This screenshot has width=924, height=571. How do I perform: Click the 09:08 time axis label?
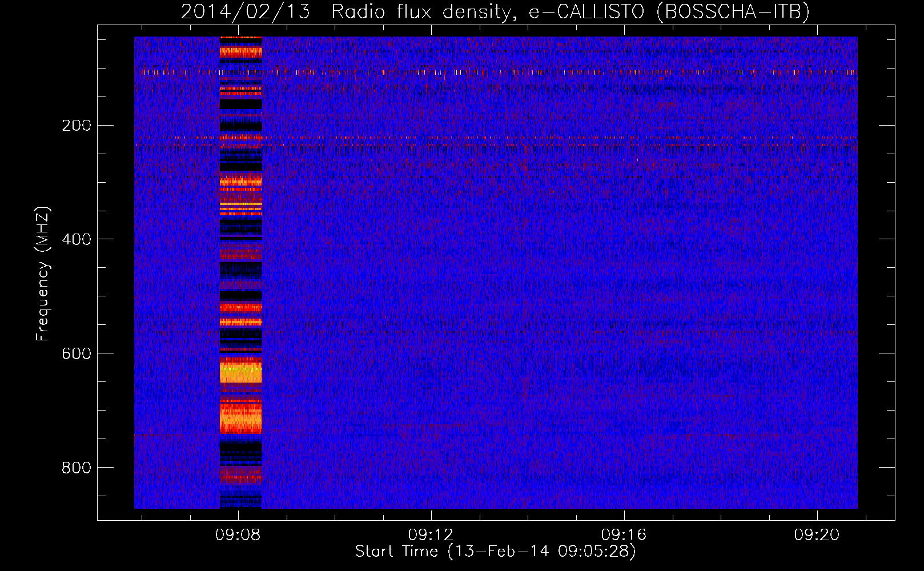coord(238,535)
